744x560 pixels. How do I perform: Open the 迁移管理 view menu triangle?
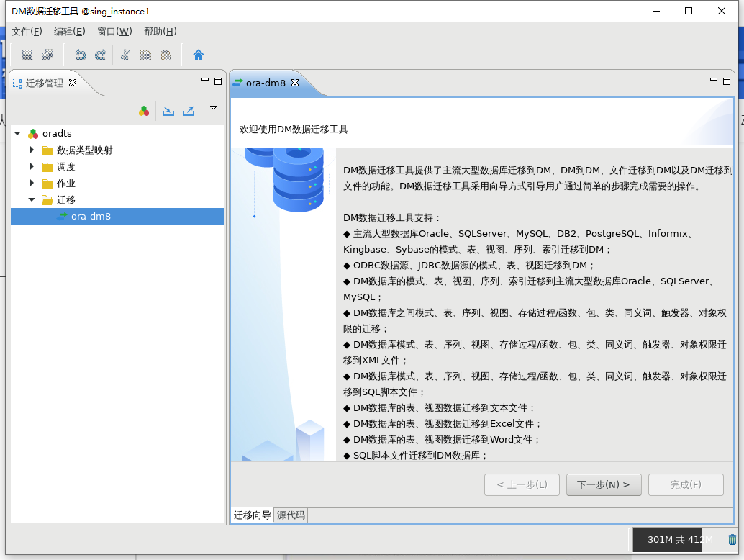[x=214, y=108]
